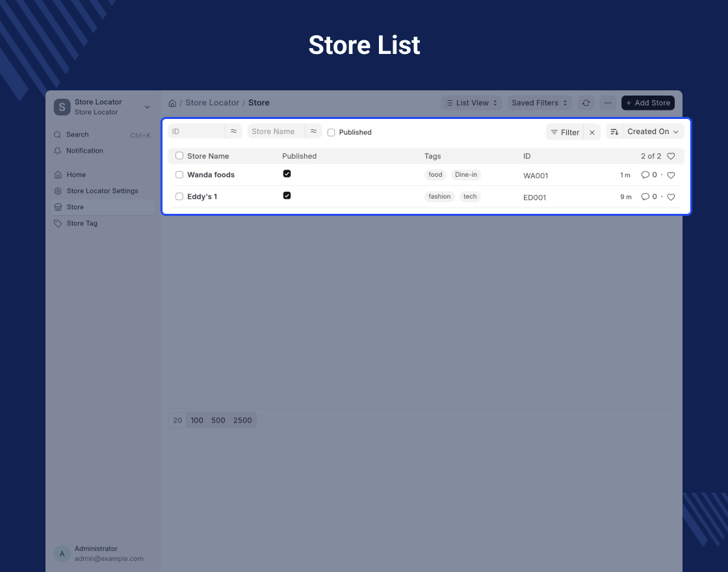Click the Add Store button
Image resolution: width=728 pixels, height=572 pixels.
(x=647, y=103)
